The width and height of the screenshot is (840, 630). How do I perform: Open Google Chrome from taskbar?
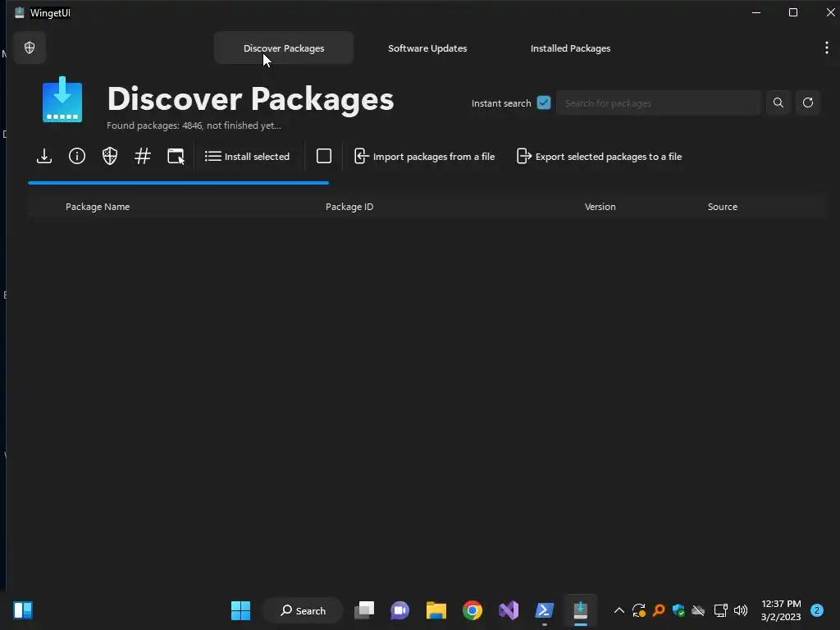click(x=472, y=610)
